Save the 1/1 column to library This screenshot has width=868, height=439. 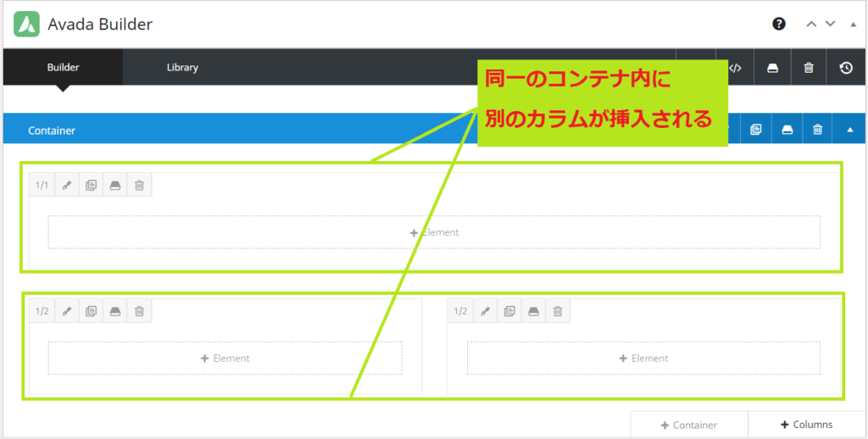115,185
